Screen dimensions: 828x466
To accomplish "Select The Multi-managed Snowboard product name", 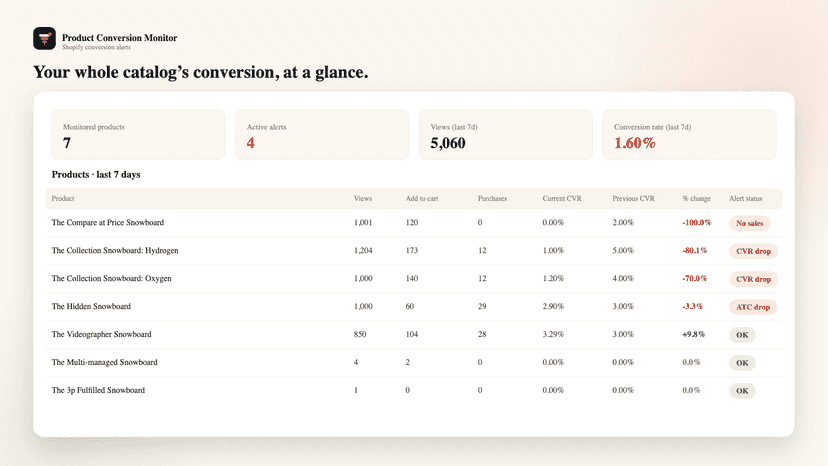I will (x=105, y=362).
